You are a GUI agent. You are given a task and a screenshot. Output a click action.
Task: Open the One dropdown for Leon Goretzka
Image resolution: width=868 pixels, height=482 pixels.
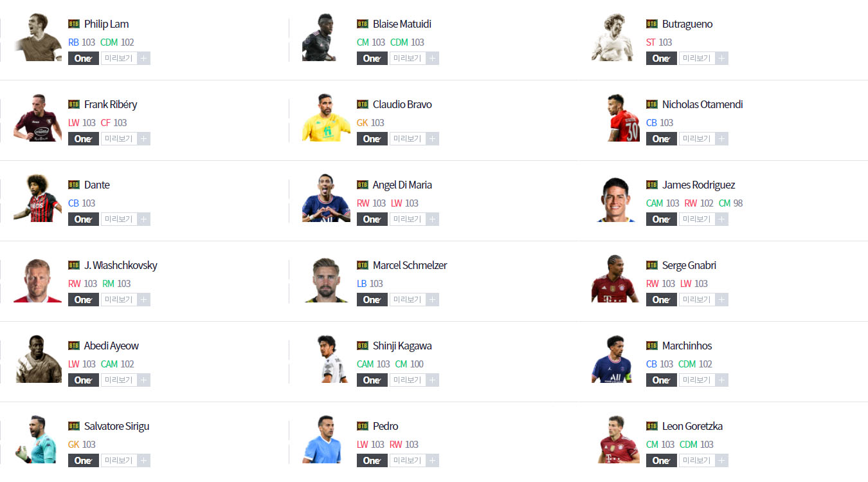click(x=662, y=461)
